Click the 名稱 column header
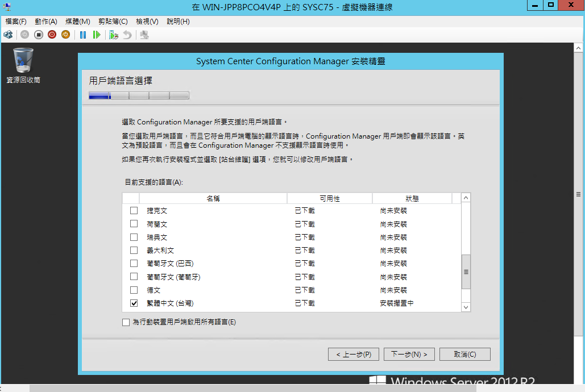Screen dimensions: 585x392 213,198
